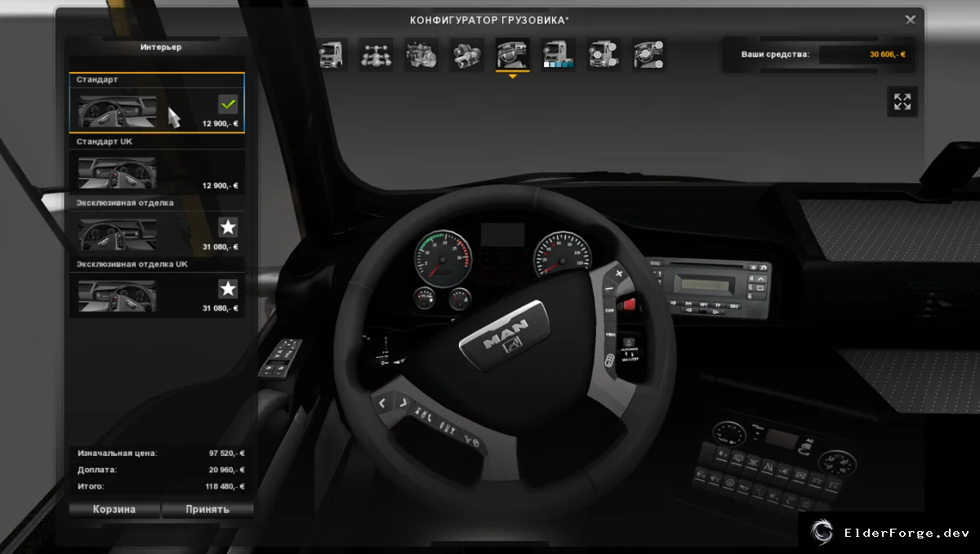Open the paint job category icon
980x554 pixels.
559,55
